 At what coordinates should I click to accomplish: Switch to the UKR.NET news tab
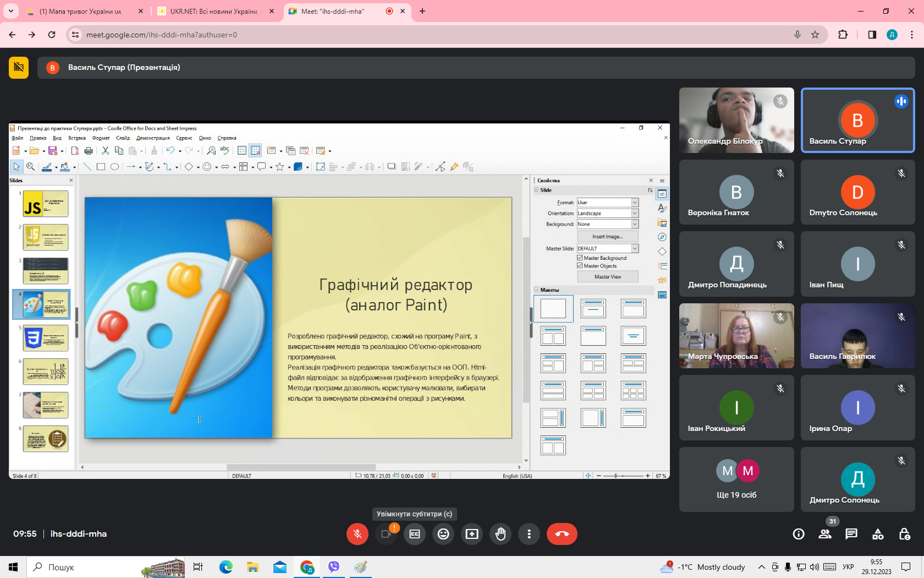[213, 11]
